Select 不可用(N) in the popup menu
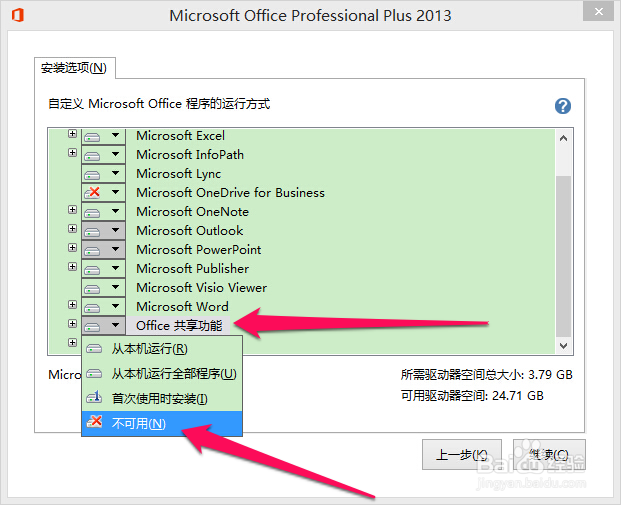Screen dimensions: 621x505 click(162, 423)
